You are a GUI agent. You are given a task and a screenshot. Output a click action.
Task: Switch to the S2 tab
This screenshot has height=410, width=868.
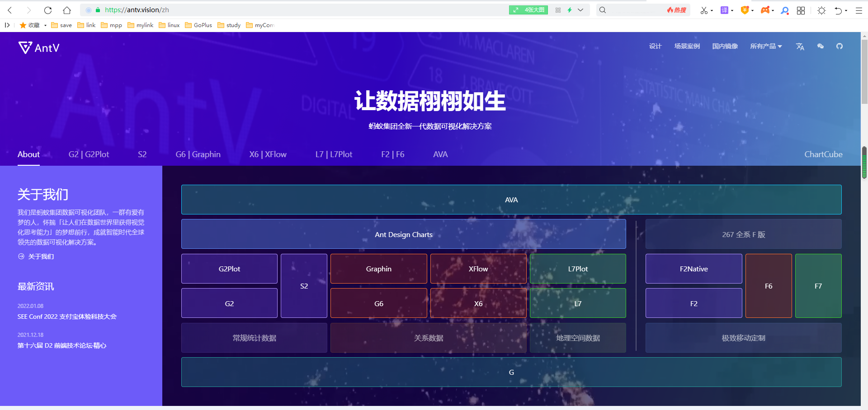coord(142,154)
